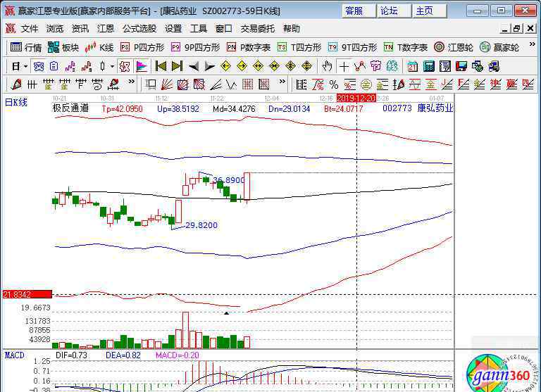Click the 论坛 forum button

click(x=394, y=11)
